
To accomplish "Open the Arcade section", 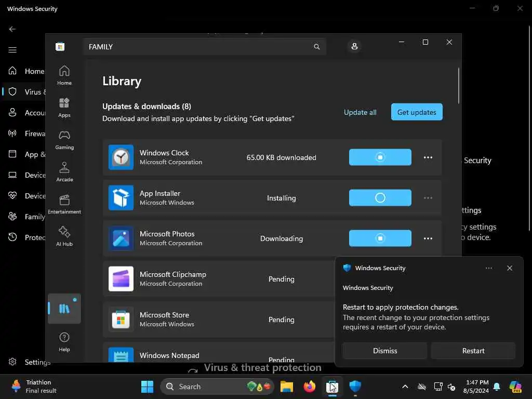I will click(64, 172).
